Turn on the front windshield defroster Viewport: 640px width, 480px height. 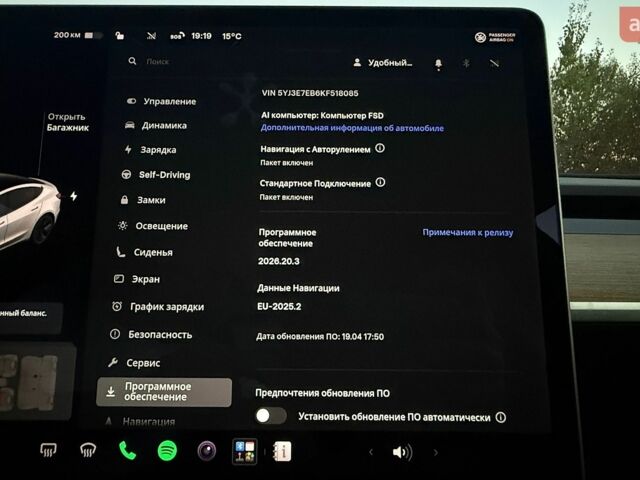[x=48, y=450]
